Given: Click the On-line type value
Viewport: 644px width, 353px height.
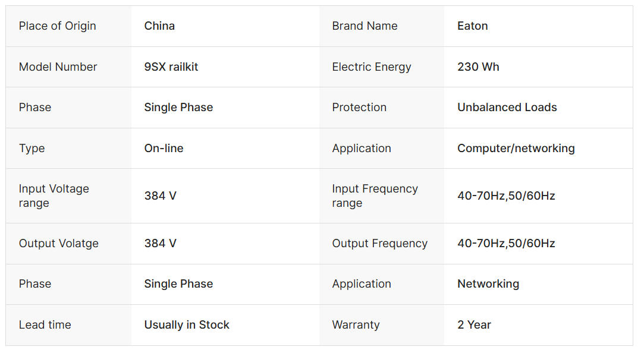Looking at the screenshot, I should coord(164,149).
